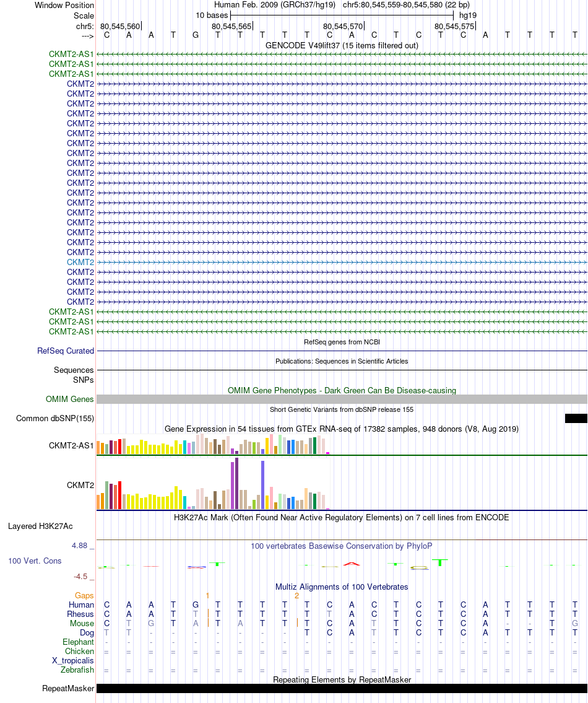This screenshot has height=703, width=588.
Task: Click position marker 80,545,560
Action: 120,27
